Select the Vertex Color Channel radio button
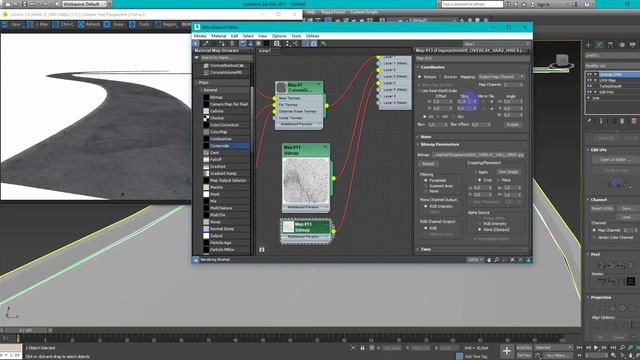The height and width of the screenshot is (360, 640). pos(594,237)
